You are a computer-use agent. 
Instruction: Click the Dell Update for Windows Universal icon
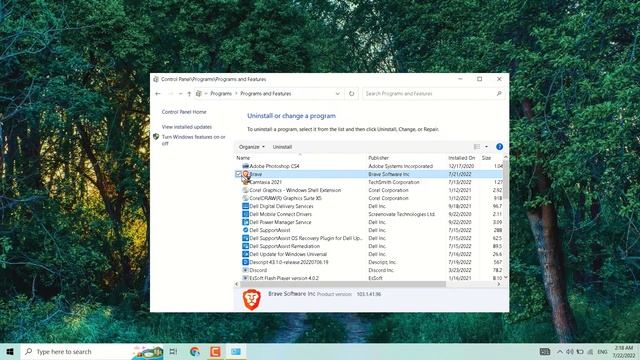pos(245,254)
